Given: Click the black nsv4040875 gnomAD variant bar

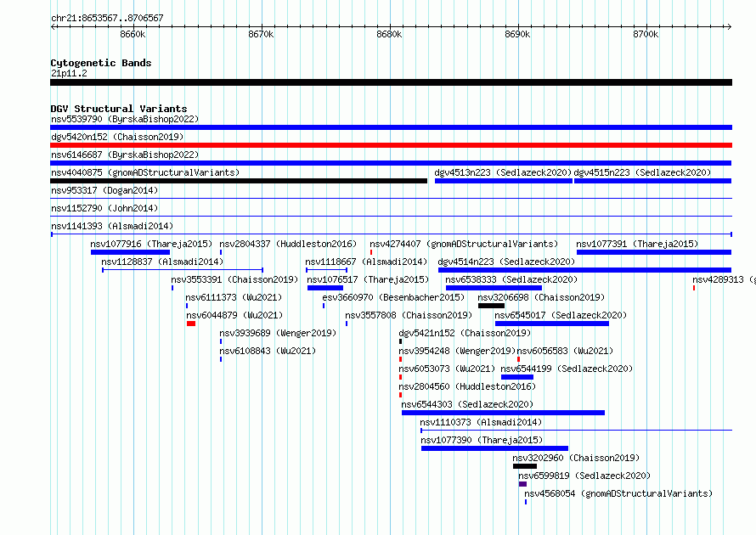Looking at the screenshot, I should (239, 181).
